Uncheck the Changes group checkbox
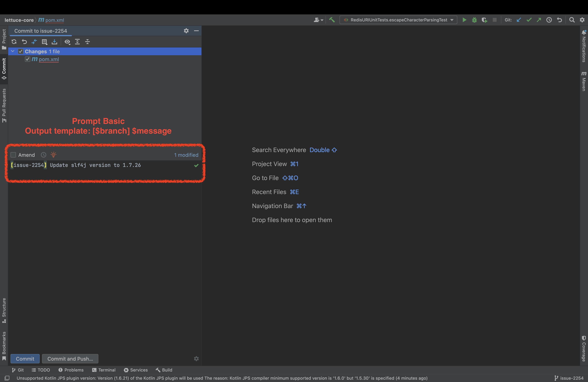 [21, 51]
